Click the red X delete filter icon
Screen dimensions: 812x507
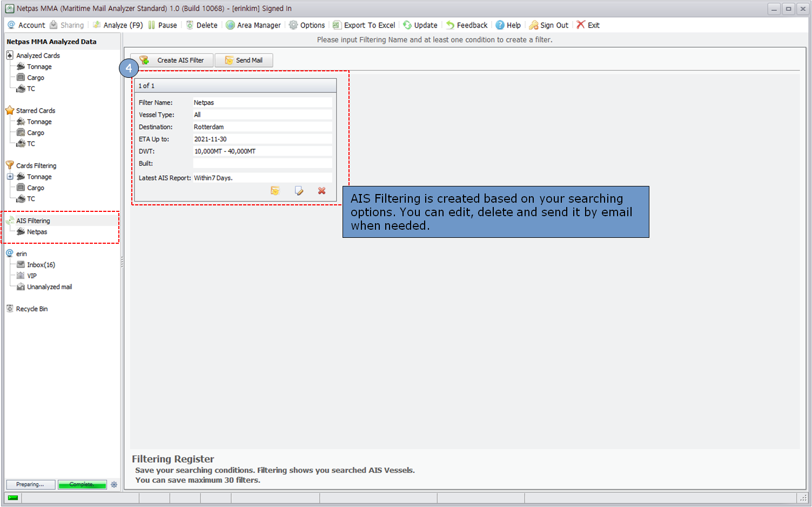click(x=321, y=191)
